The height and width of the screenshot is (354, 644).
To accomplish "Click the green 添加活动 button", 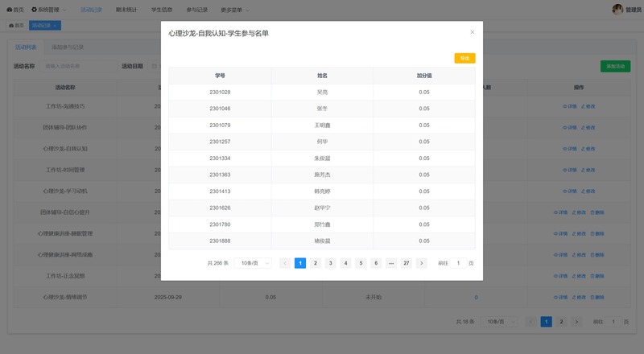I will tap(615, 66).
